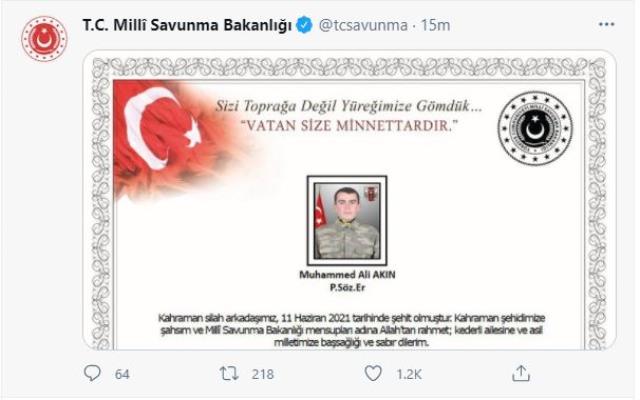Open the share icon for this tweet
Viewport: 640px width, 400px height.
coord(521,373)
